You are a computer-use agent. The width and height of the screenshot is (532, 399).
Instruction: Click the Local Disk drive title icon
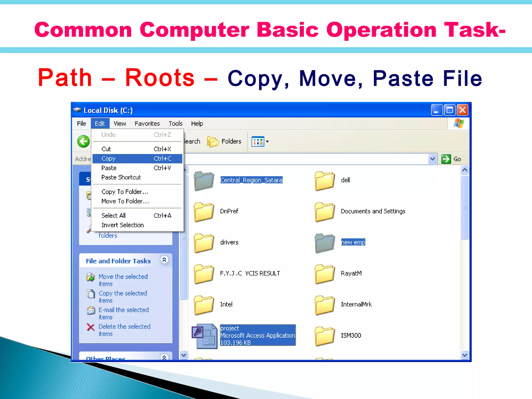click(77, 110)
